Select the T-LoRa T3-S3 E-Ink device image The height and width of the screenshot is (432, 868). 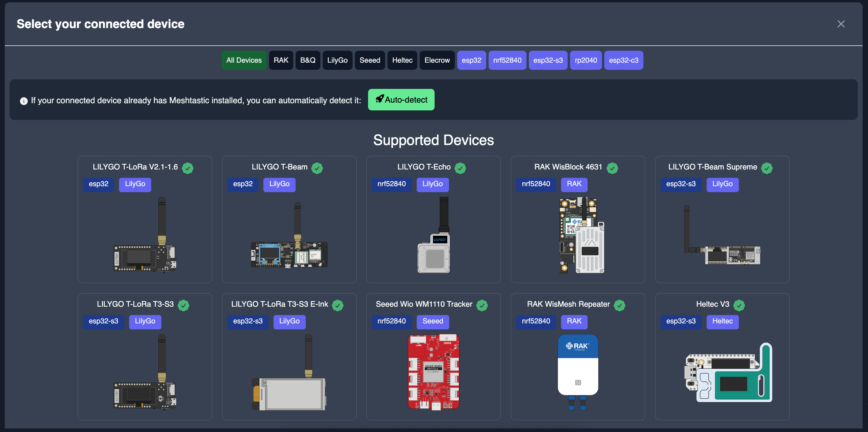pos(289,372)
